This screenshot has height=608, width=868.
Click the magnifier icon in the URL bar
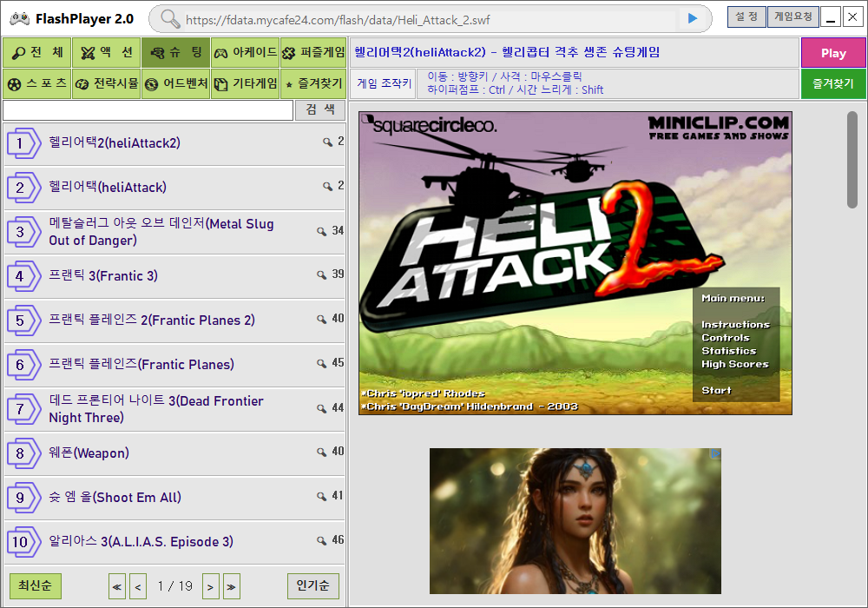[170, 19]
